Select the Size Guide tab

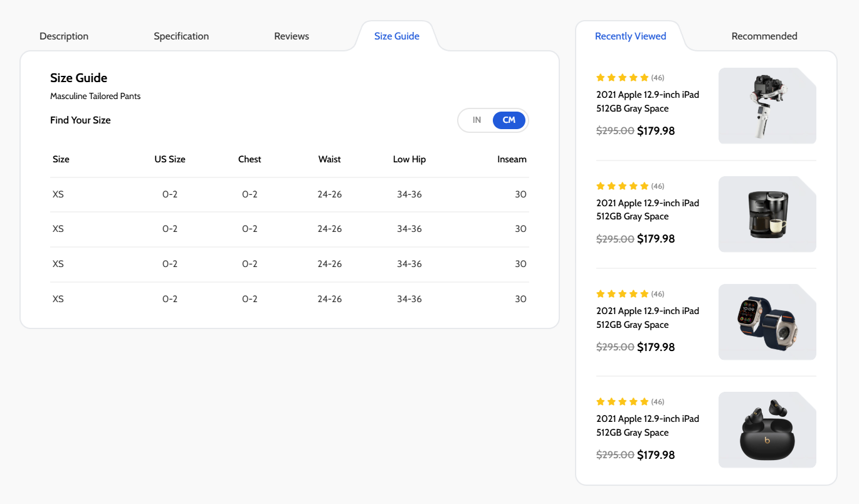[x=397, y=36]
